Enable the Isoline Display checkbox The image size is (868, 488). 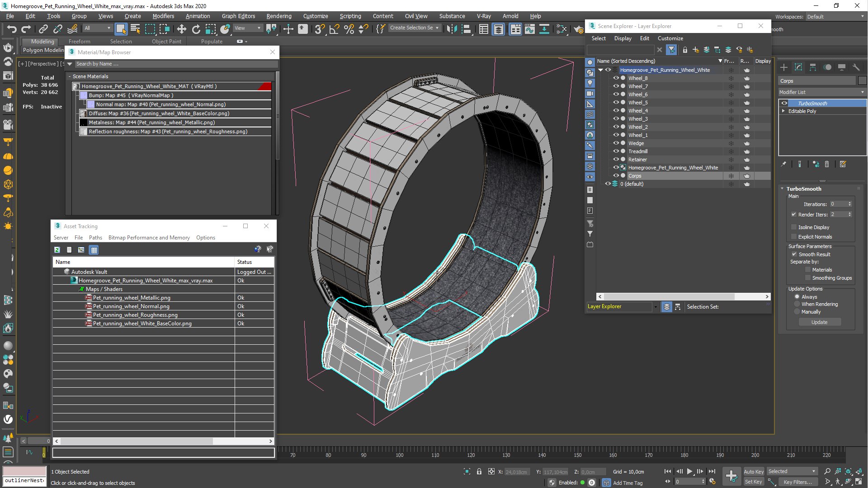point(794,227)
